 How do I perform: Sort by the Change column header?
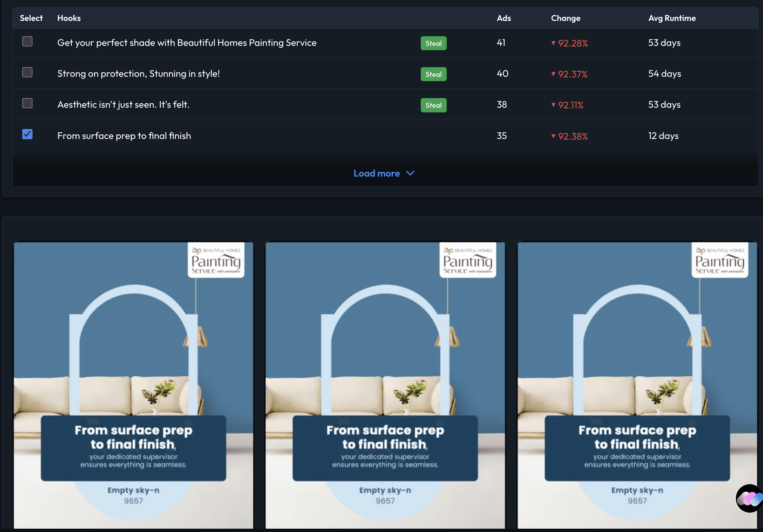[565, 18]
